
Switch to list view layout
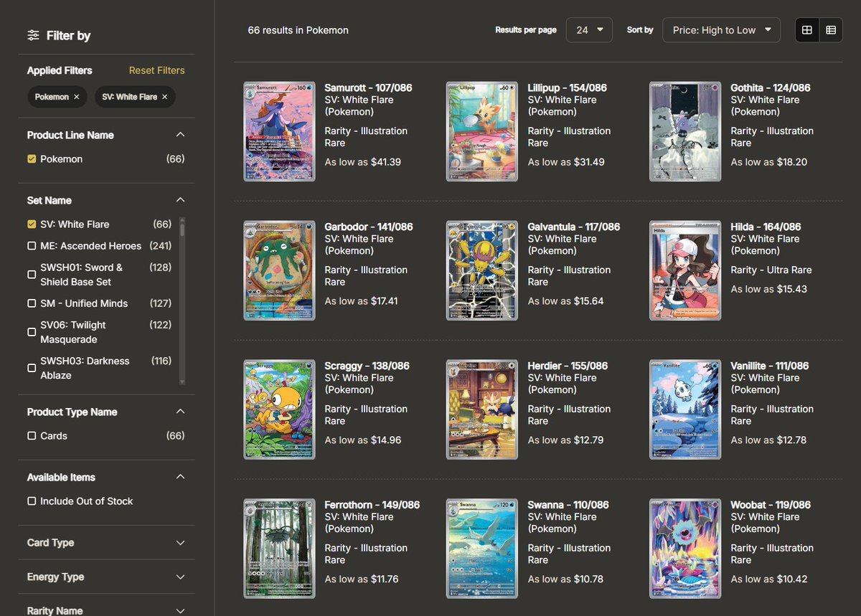(x=831, y=30)
